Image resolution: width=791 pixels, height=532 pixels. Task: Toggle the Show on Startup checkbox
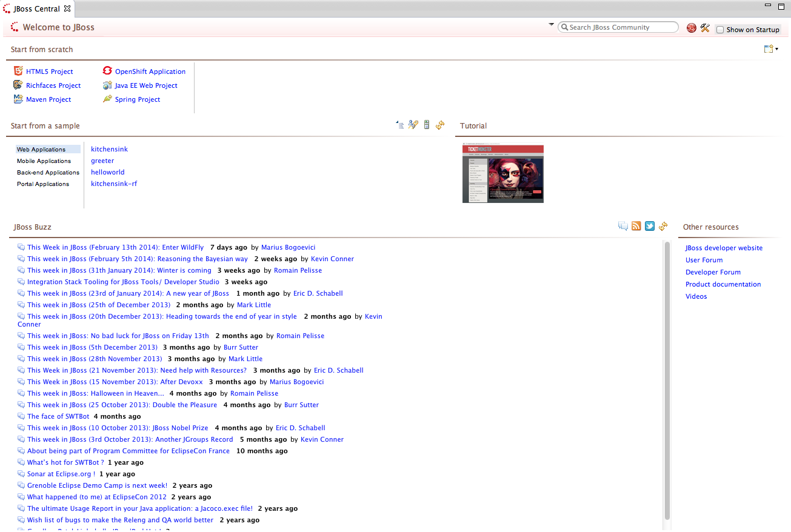tap(720, 30)
